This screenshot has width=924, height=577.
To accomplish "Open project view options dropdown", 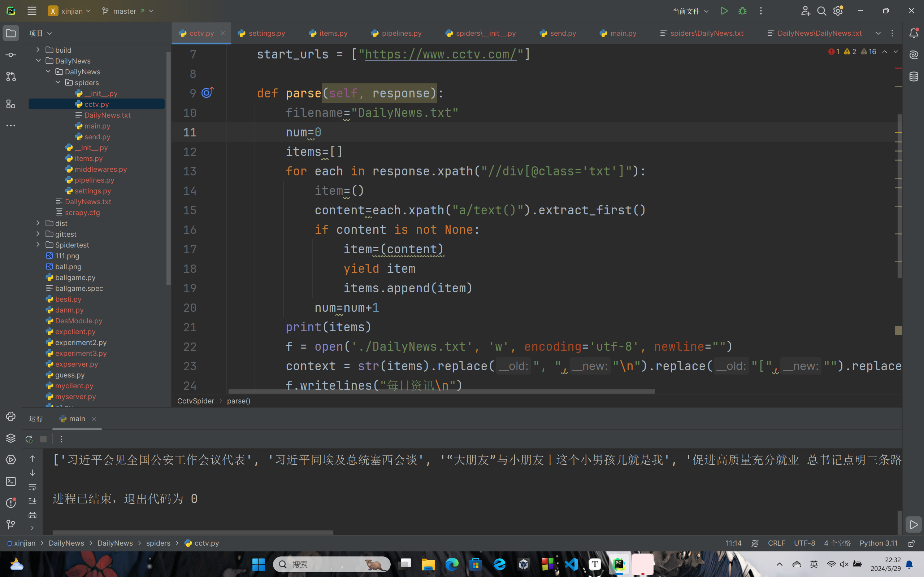I will pos(40,33).
